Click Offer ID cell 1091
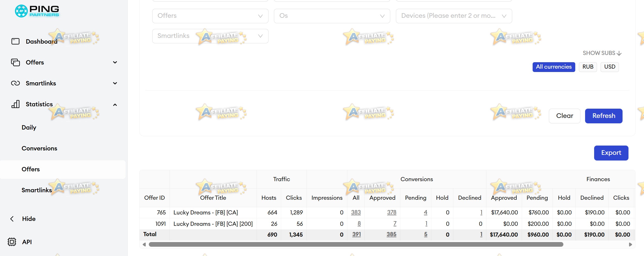Image resolution: width=644 pixels, height=256 pixels. coord(160,224)
